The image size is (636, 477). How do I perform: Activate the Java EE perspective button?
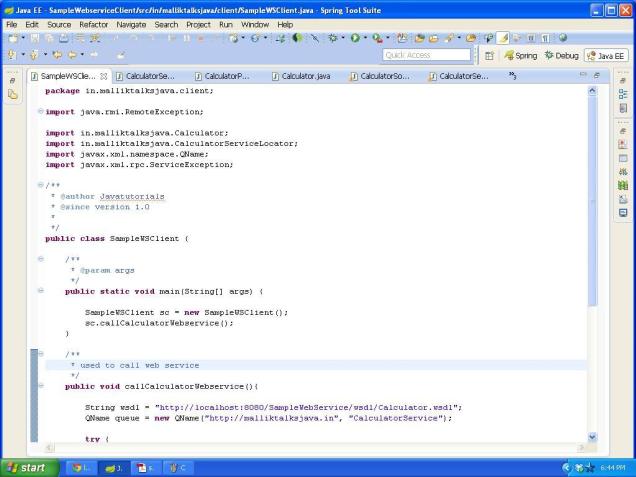tap(611, 56)
